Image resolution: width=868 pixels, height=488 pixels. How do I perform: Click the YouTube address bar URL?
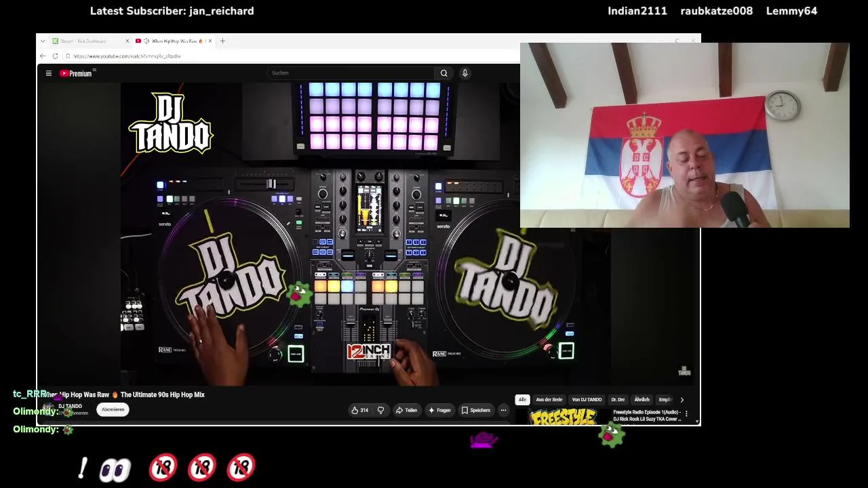[x=127, y=56]
